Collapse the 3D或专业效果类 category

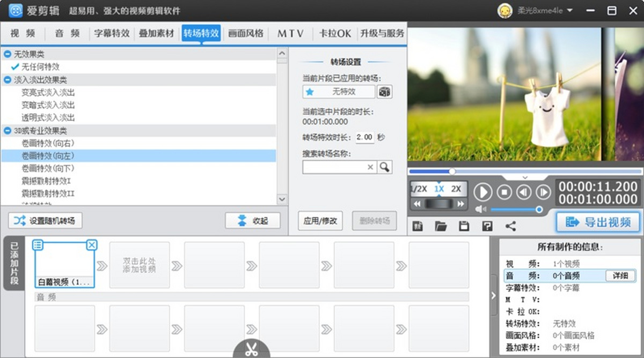pos(8,131)
